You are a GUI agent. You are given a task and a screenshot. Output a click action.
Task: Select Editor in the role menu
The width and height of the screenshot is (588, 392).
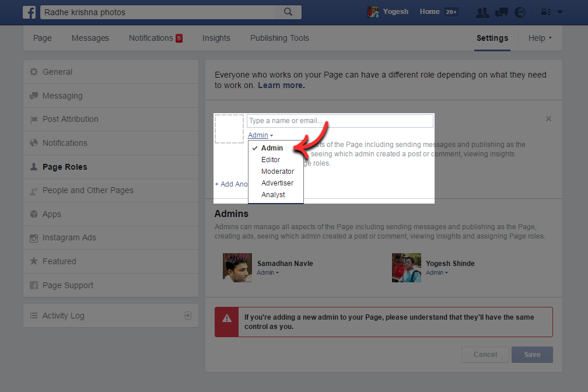[275, 159]
